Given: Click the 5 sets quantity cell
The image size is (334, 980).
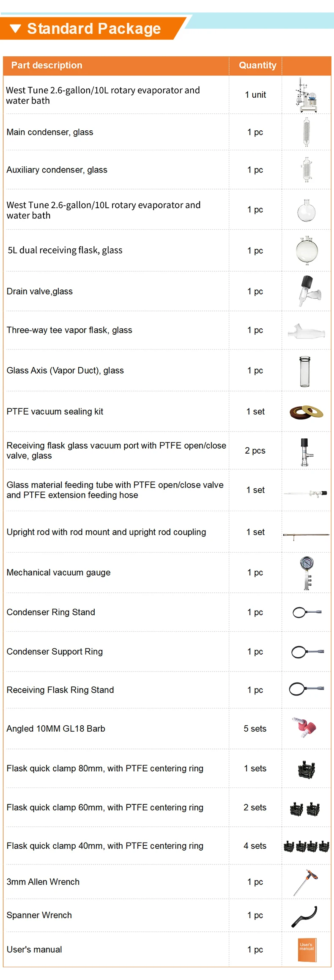Looking at the screenshot, I should [x=255, y=728].
